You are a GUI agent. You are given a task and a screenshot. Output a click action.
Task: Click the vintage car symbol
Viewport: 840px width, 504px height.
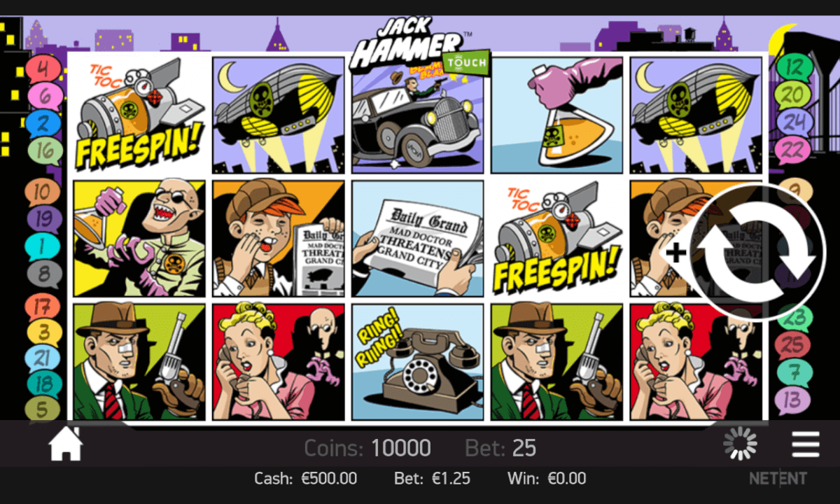418,115
